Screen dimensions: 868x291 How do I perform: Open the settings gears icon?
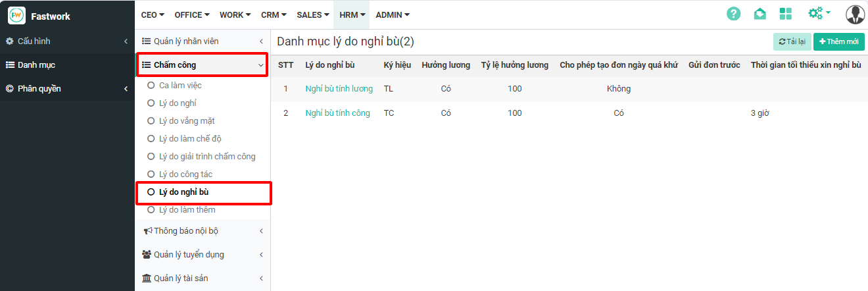click(x=818, y=14)
